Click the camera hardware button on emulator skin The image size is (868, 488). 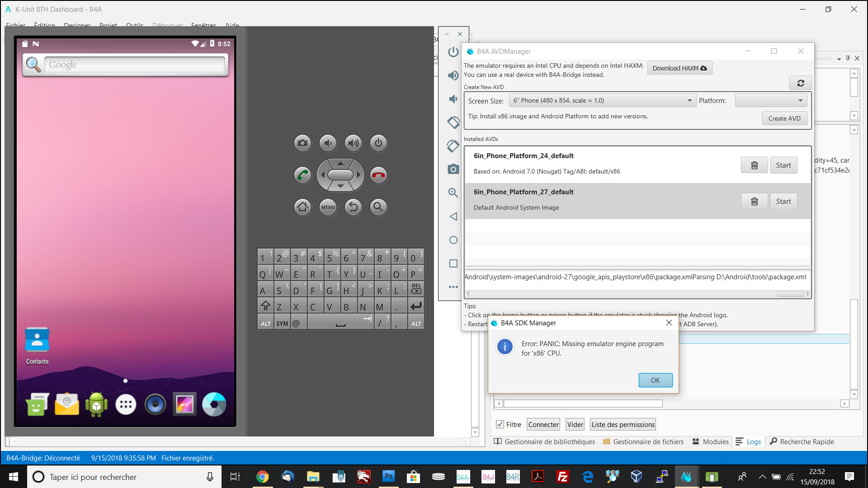click(x=302, y=143)
